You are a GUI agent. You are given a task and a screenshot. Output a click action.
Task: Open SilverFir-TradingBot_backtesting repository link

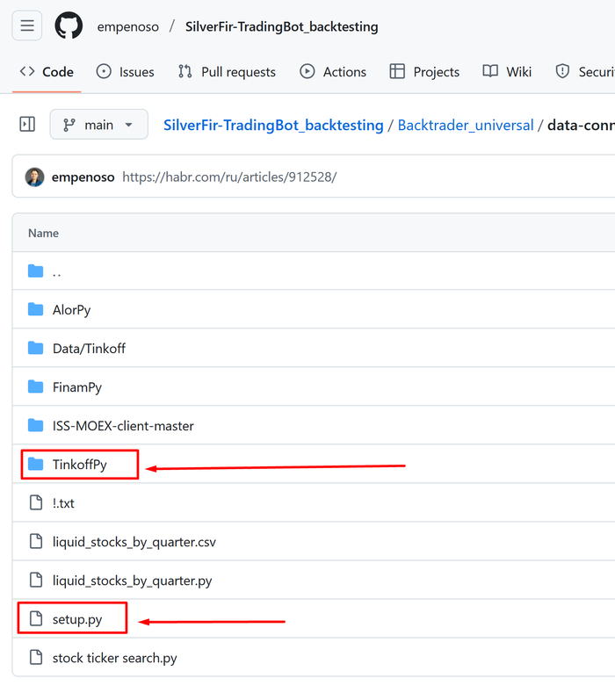(x=281, y=26)
